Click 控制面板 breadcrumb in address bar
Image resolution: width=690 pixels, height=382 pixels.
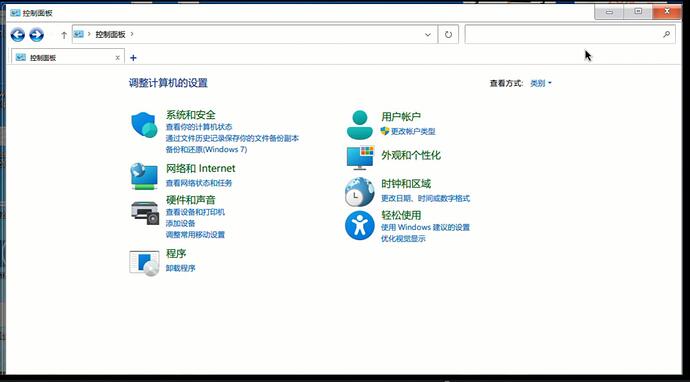point(110,34)
